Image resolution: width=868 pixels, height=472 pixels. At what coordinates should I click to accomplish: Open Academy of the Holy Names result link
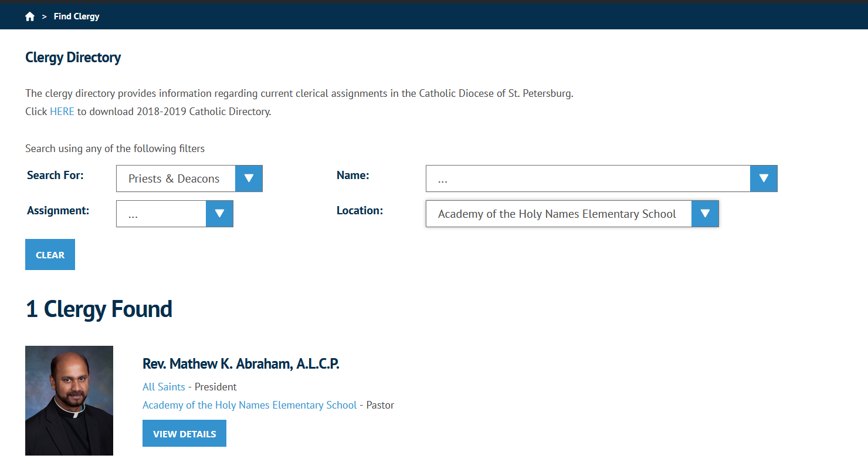click(249, 405)
